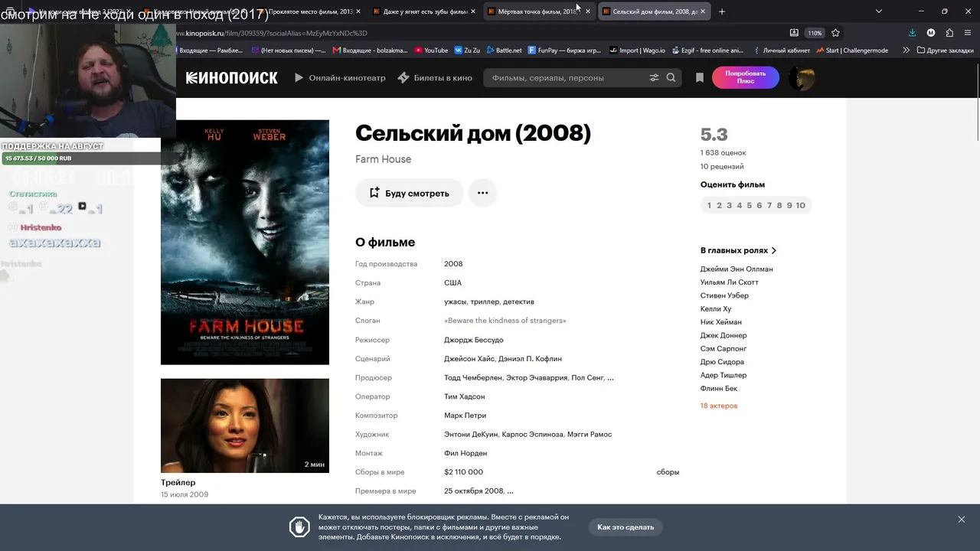Open the browser downloads arrow icon
This screenshot has width=980, height=551.
click(912, 33)
